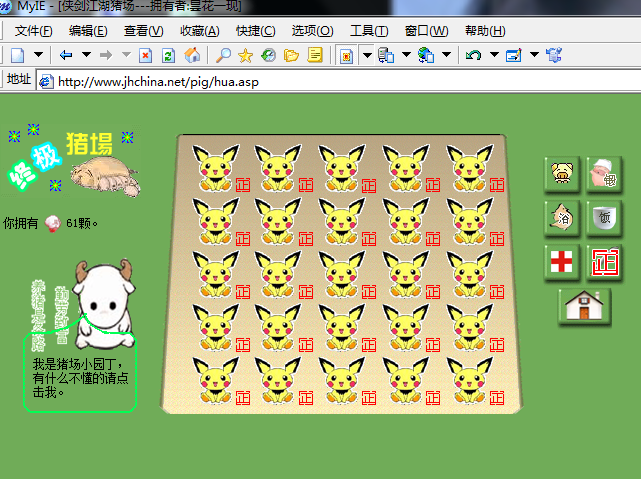Open the 查看(V) menu
The width and height of the screenshot is (641, 479).
click(x=143, y=31)
